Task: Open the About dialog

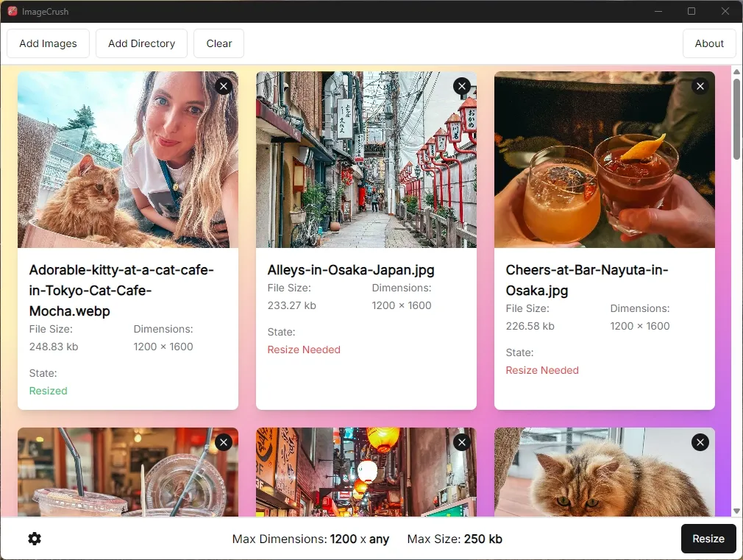Action: pos(709,43)
